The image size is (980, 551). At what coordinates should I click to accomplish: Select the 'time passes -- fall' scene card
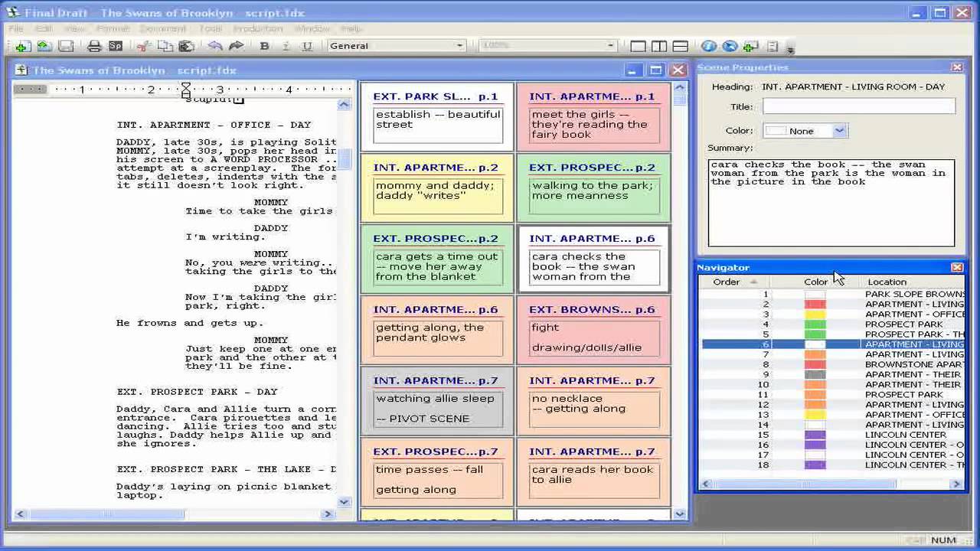[x=437, y=473]
